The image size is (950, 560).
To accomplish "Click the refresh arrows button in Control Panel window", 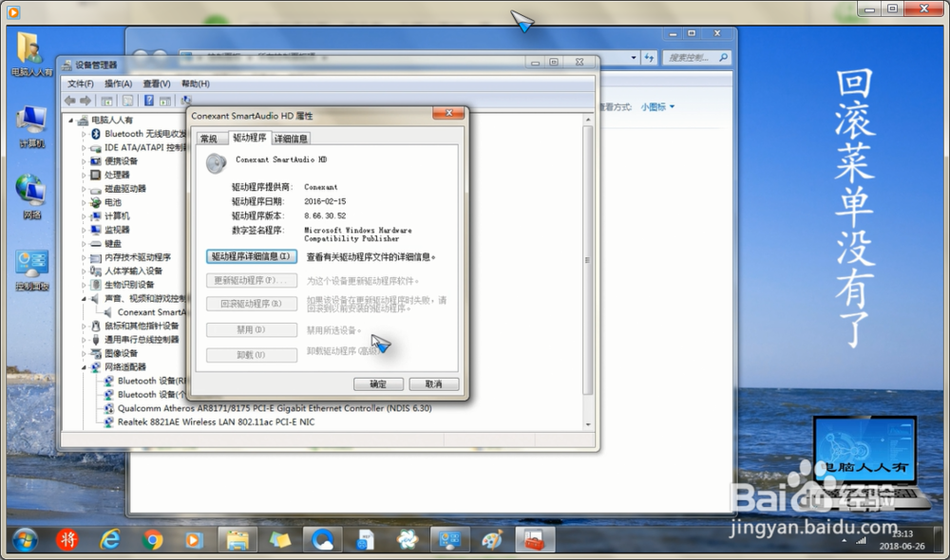I will click(649, 58).
